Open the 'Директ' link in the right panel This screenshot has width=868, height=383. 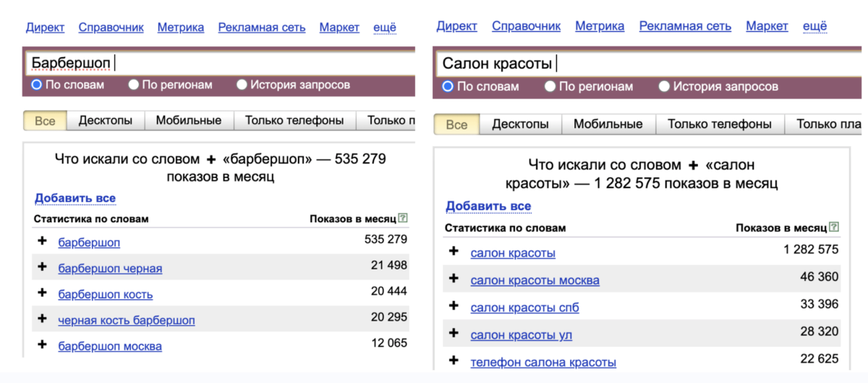(456, 26)
